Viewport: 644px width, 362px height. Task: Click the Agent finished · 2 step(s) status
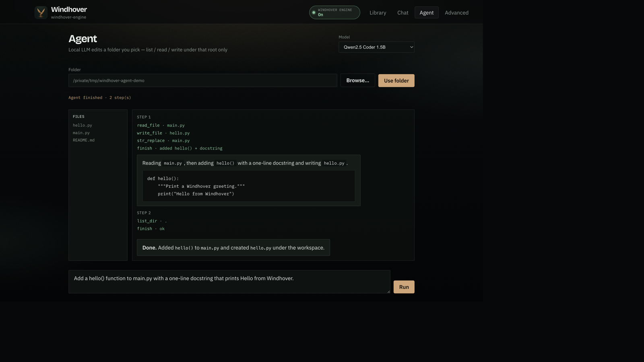click(100, 98)
